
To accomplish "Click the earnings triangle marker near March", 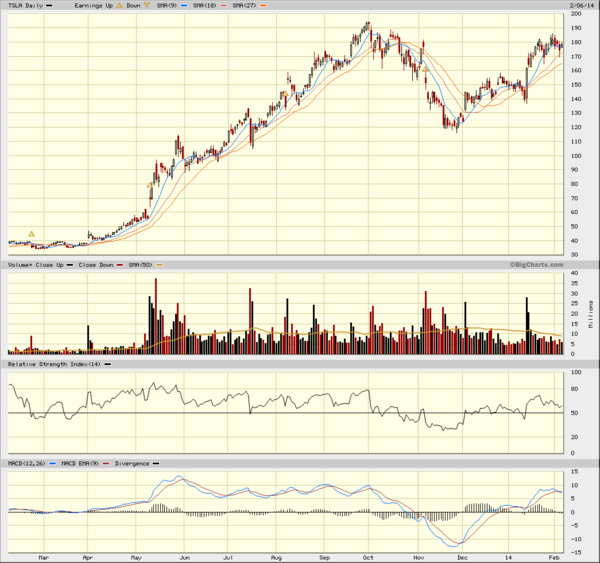I will click(x=31, y=234).
